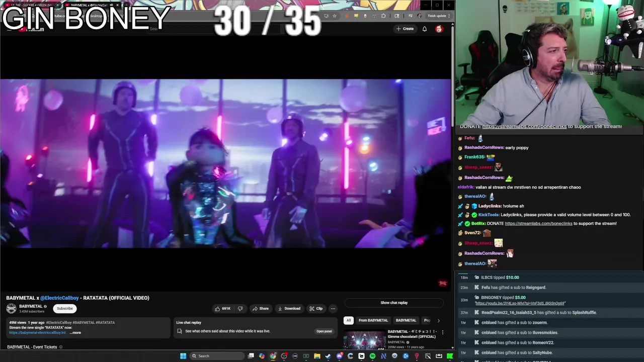The width and height of the screenshot is (644, 362).
Task: Open youtu.be link under BINGONEY tip
Action: pyautogui.click(x=520, y=303)
